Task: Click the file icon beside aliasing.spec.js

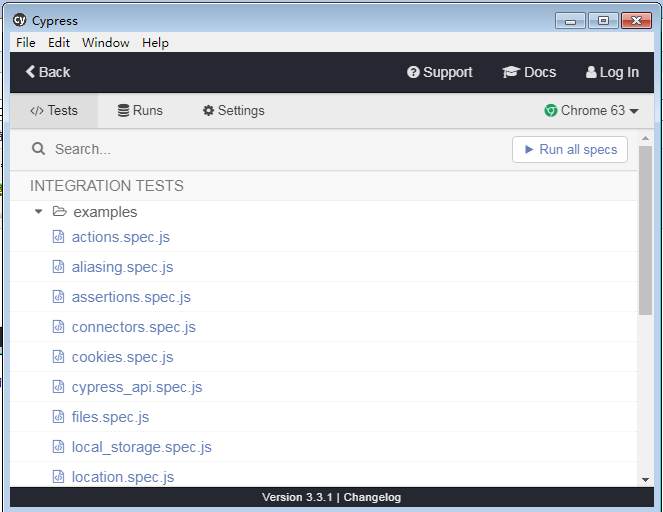Action: (x=58, y=267)
